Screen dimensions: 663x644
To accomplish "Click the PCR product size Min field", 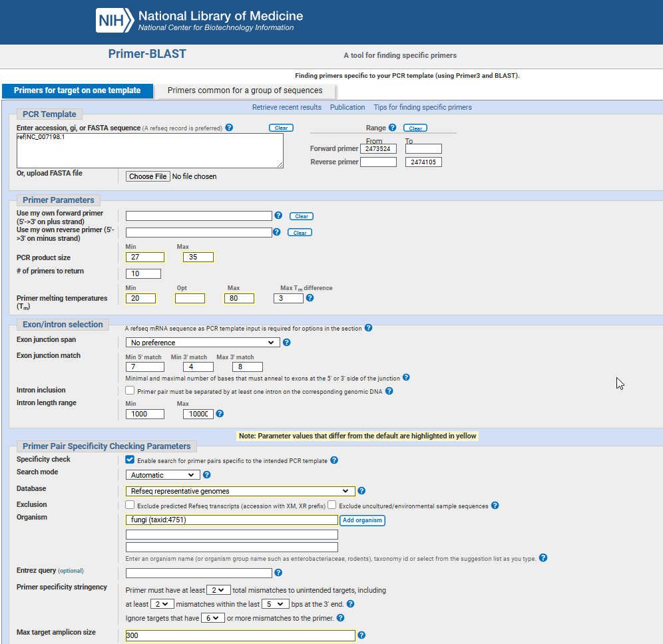I will [x=145, y=257].
